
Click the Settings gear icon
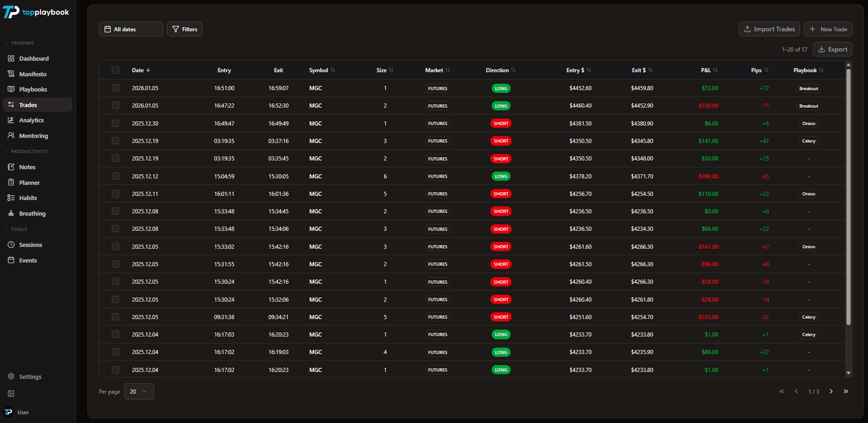[x=11, y=376]
